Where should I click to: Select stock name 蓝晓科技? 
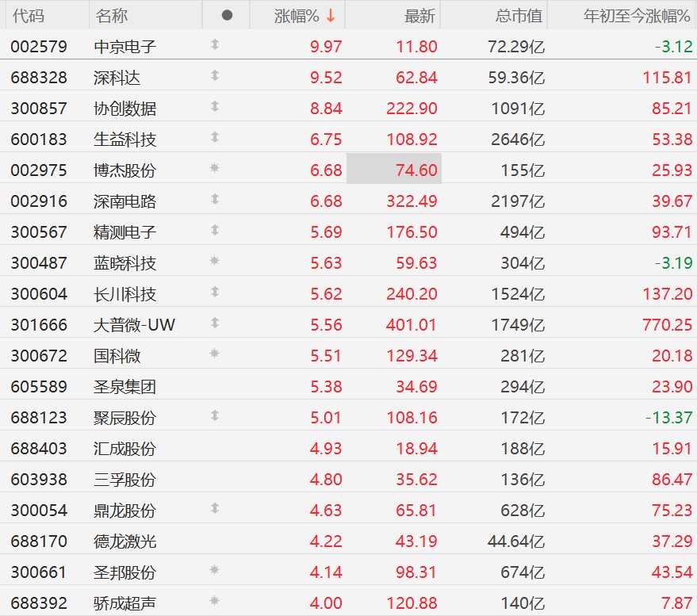point(125,263)
